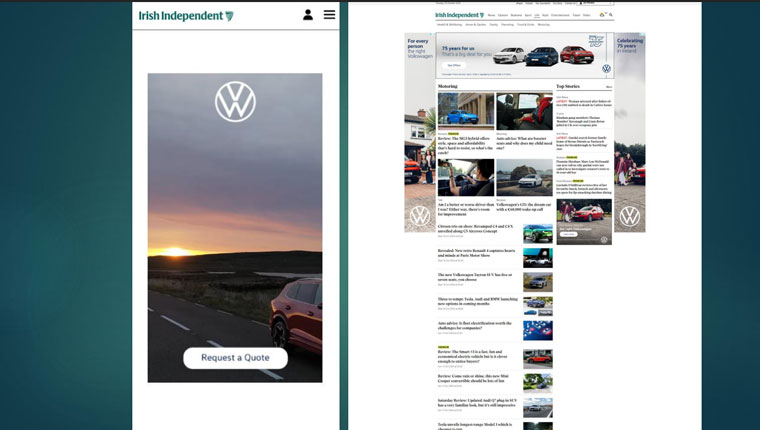Click the VW logo in the banner ad
This screenshot has height=430, width=760.
[x=606, y=69]
